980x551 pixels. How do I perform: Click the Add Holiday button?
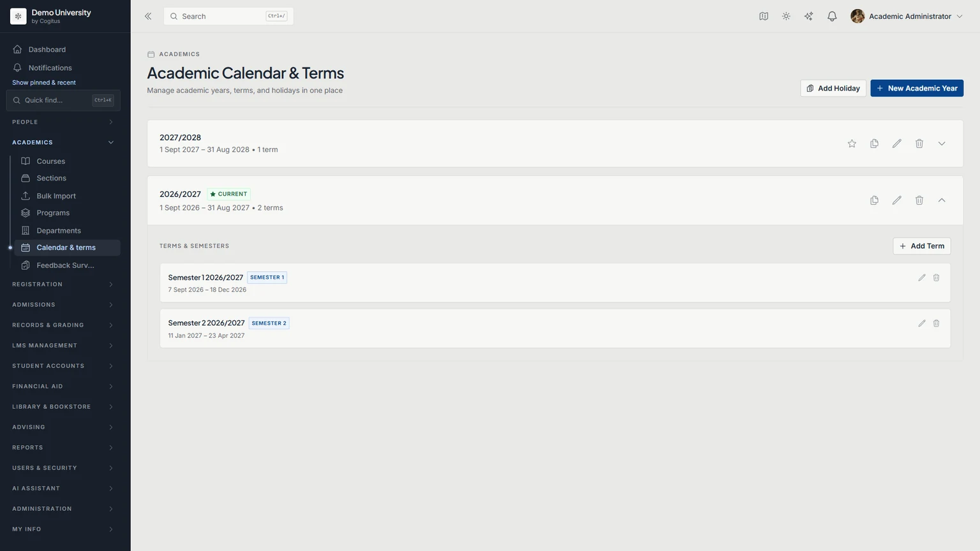(833, 88)
